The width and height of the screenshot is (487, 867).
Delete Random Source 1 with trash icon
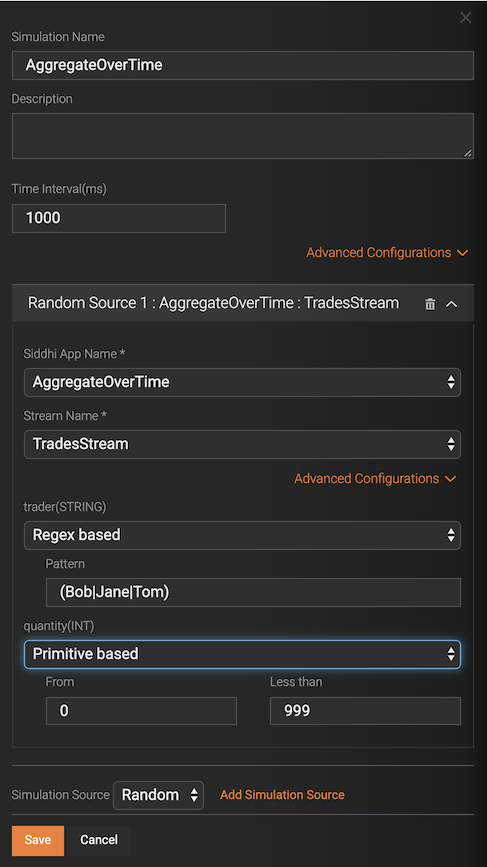[430, 304]
